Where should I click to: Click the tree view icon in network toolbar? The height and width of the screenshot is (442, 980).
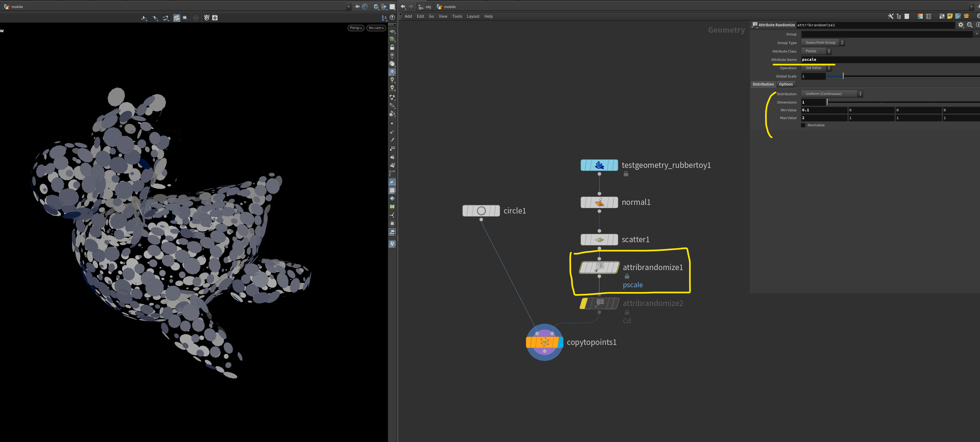[899, 16]
